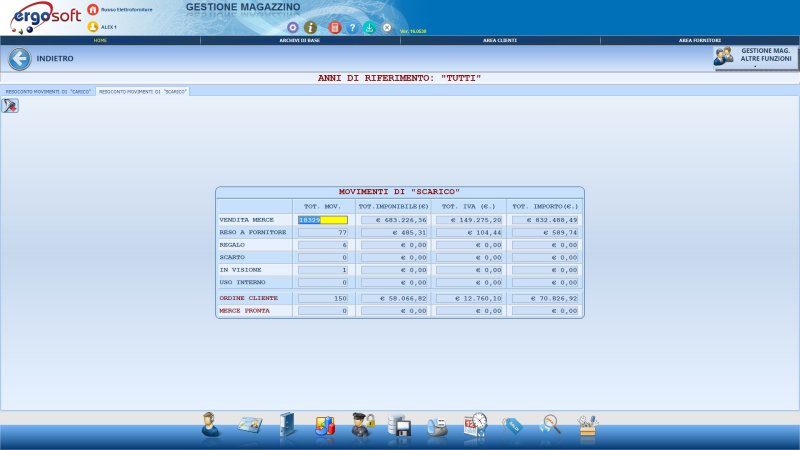Switch to Resoconto Movimenti di "Carico" tab
The height and width of the screenshot is (450, 800).
48,92
